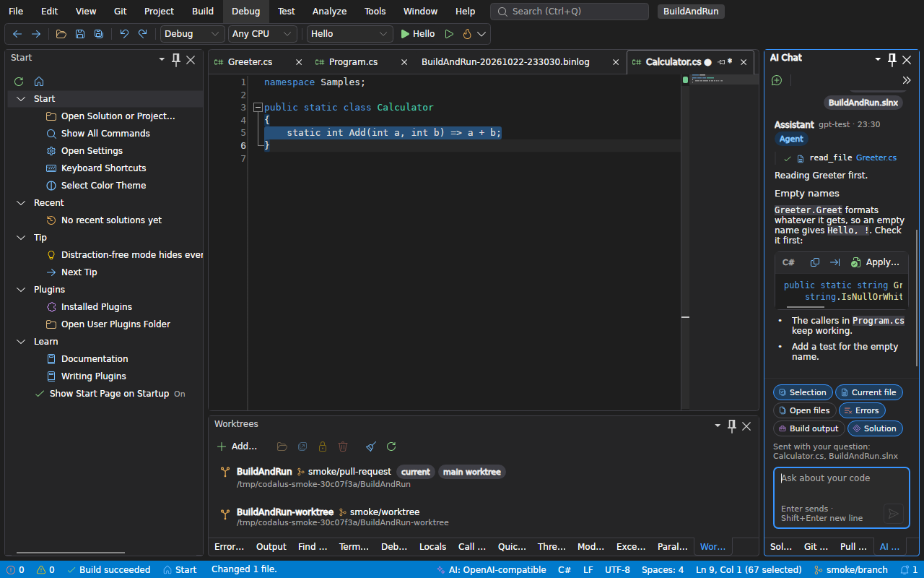The image size is (924, 578).
Task: Insert code block at cursor from AI Chat
Action: click(x=835, y=262)
